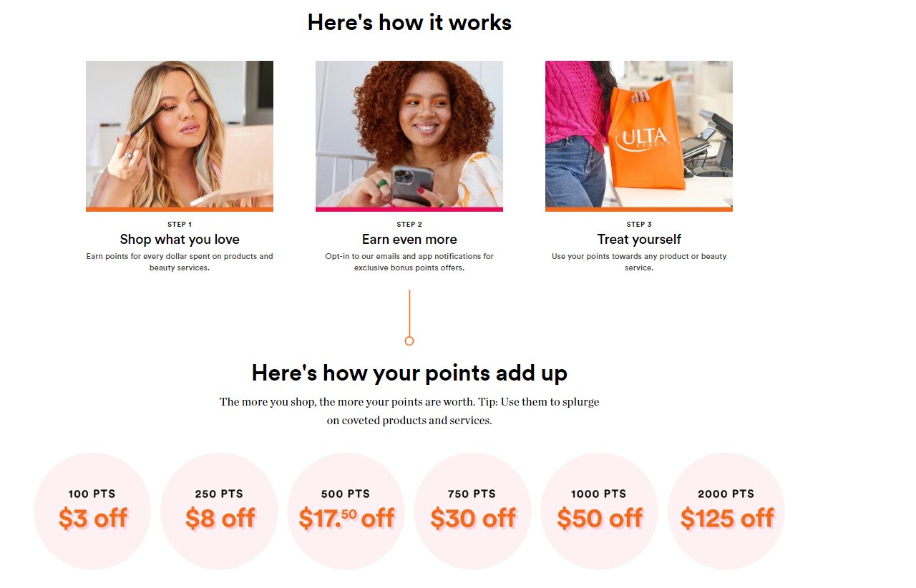Click the Step 1 makeup application photo
Screen dimensions: 916x588
coord(180,136)
